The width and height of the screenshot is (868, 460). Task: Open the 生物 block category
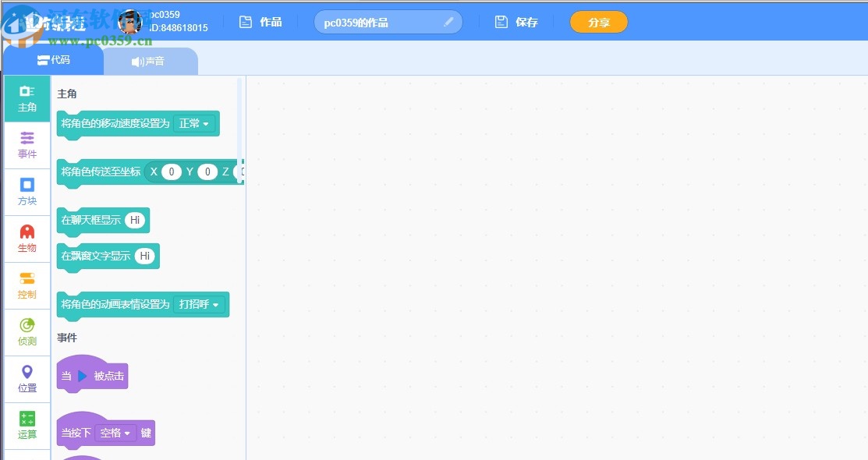point(27,239)
